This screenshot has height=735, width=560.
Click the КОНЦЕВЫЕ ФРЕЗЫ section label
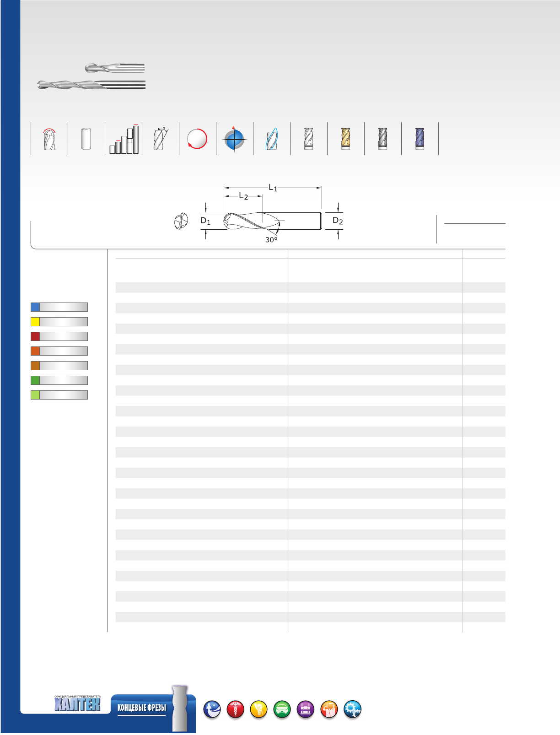coord(142,708)
